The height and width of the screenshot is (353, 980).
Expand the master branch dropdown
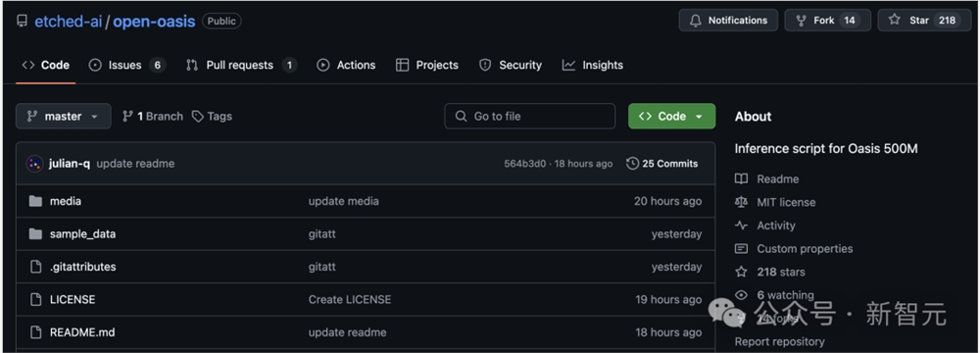click(63, 117)
